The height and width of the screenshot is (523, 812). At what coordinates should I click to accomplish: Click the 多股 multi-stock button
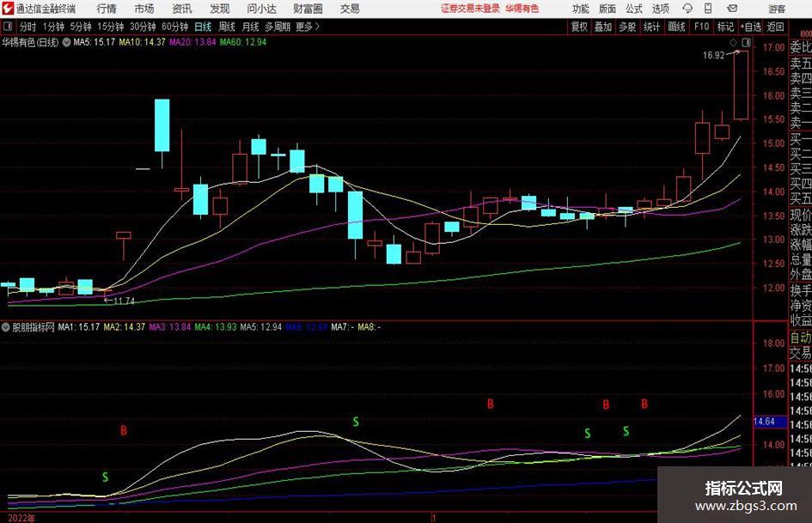coord(627,27)
